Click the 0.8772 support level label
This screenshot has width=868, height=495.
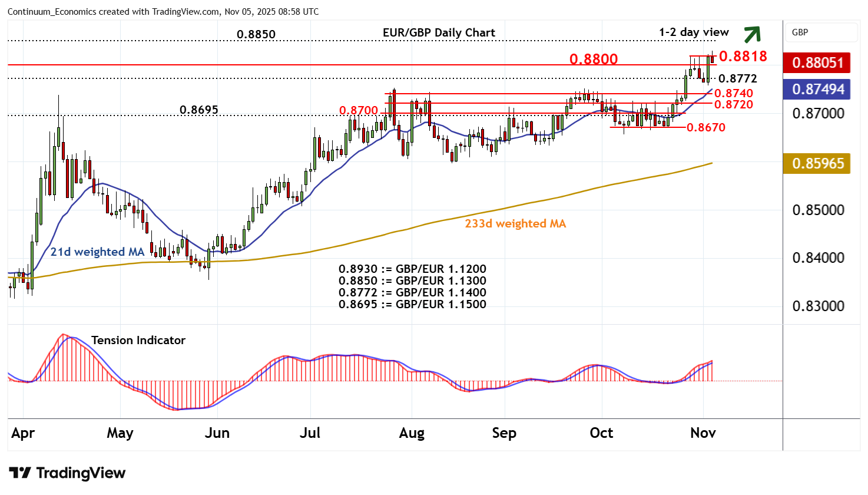tap(738, 79)
